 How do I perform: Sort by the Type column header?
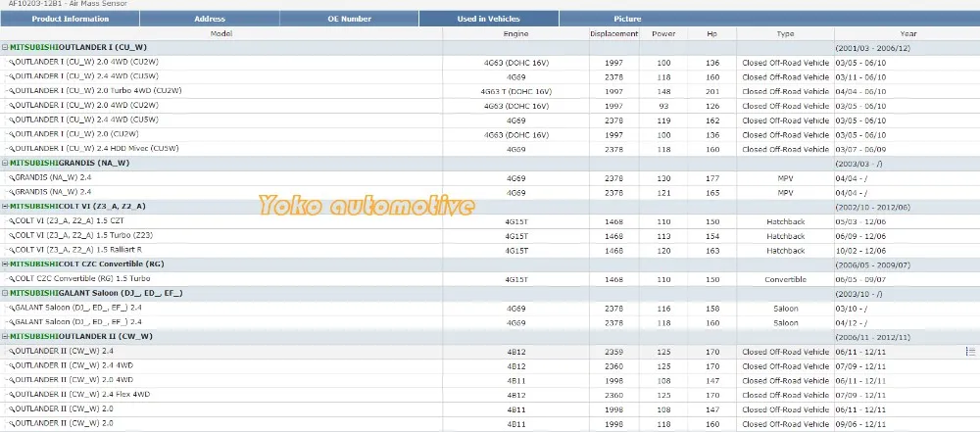(x=785, y=33)
